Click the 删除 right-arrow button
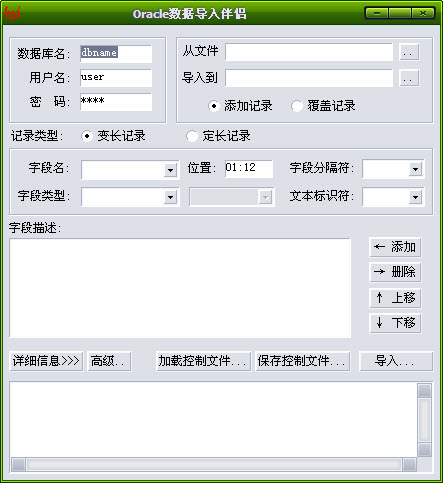 click(x=395, y=272)
